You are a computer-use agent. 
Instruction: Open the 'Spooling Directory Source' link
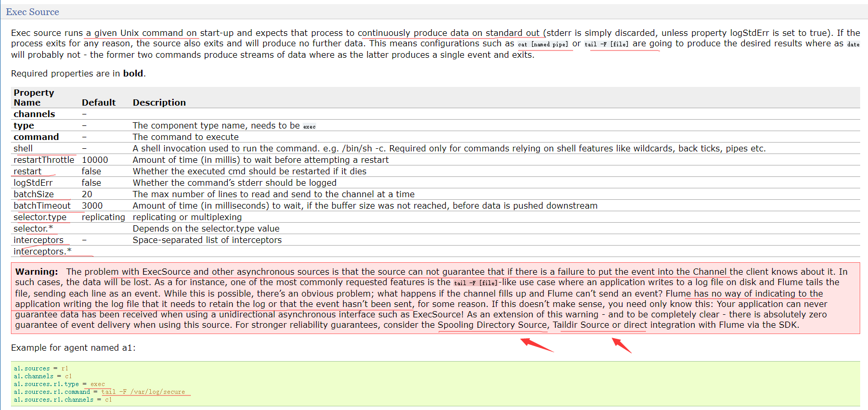(x=492, y=325)
